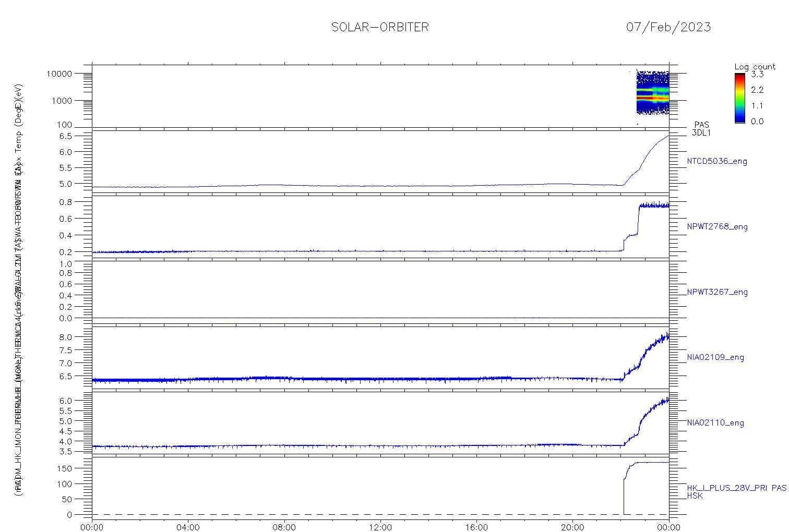Image resolution: width=789 pixels, height=532 pixels.
Task: Click the Log count colorbar gradient
Action: pos(739,98)
